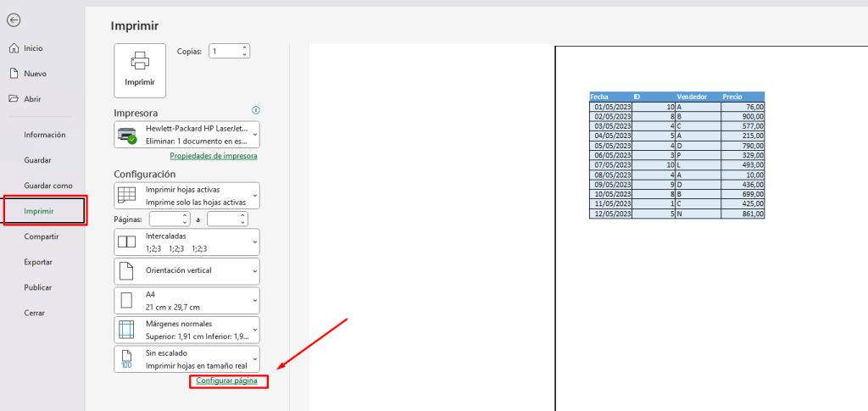Open the Configurar página link
This screenshot has width=868, height=411.
(226, 380)
